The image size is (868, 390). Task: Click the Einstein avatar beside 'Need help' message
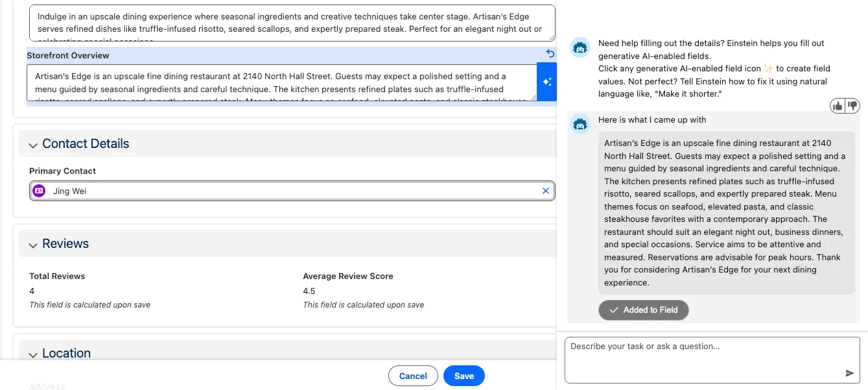tap(580, 47)
